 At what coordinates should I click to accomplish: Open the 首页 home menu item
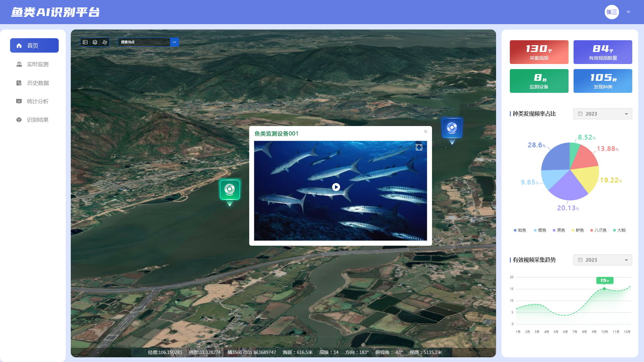click(34, 46)
